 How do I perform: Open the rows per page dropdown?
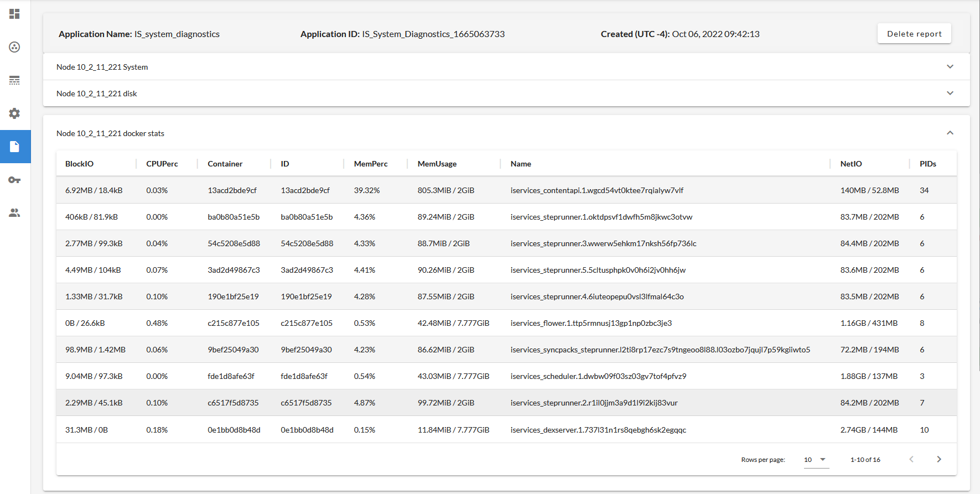(816, 460)
